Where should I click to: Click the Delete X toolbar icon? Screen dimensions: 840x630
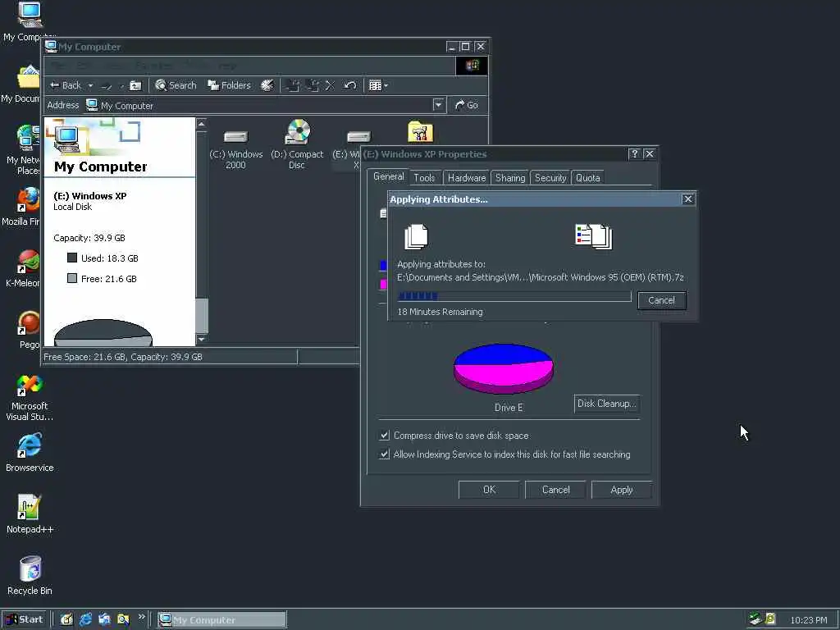click(x=330, y=85)
